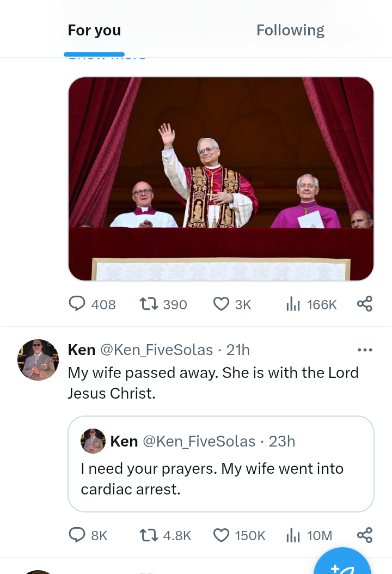Open the three-dot menu on Ken's post
Image resolution: width=392 pixels, height=574 pixels.
tap(364, 350)
